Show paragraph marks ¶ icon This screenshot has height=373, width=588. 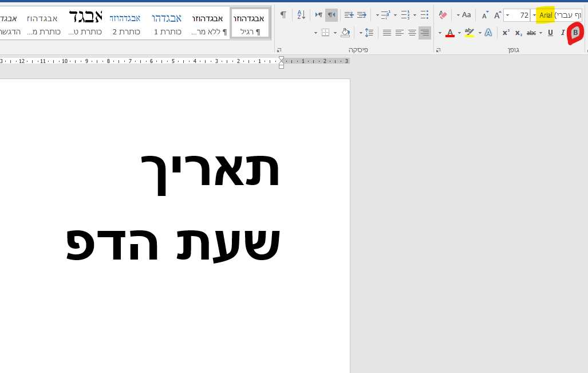click(283, 15)
